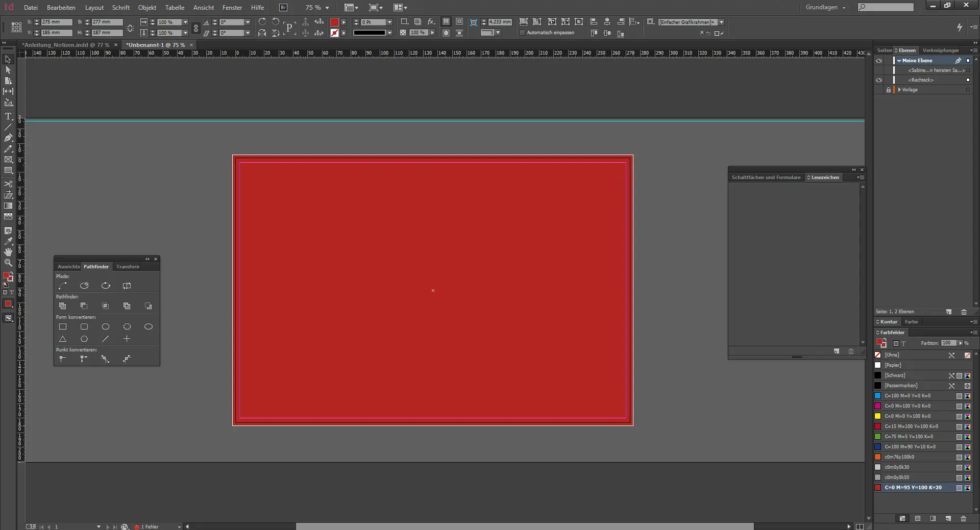Screen dimensions: 980x530
Task: Convert shape to triangle in Pathfinder
Action: (x=63, y=339)
